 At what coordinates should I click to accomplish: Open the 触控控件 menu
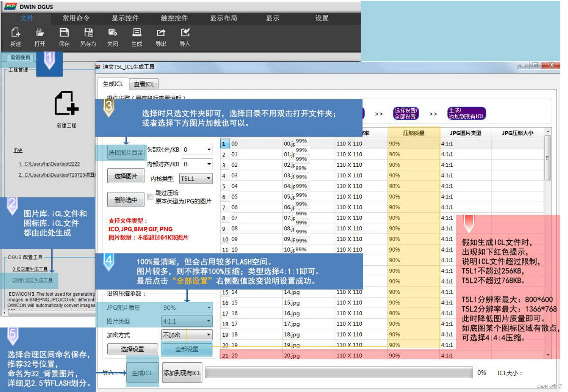tap(174, 18)
